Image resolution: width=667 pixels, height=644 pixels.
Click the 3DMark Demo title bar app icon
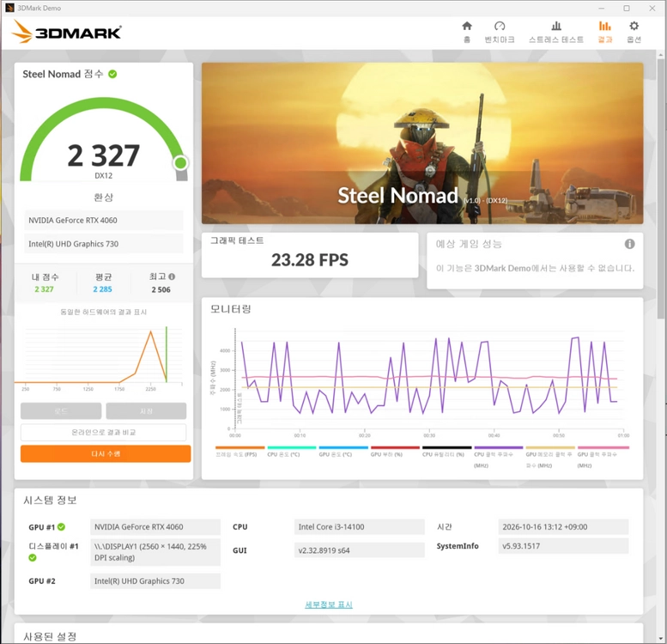click(9, 8)
